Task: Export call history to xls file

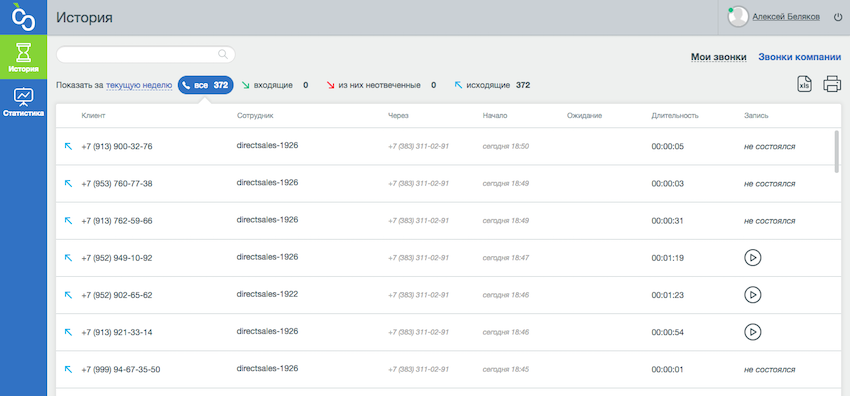Action: (805, 85)
